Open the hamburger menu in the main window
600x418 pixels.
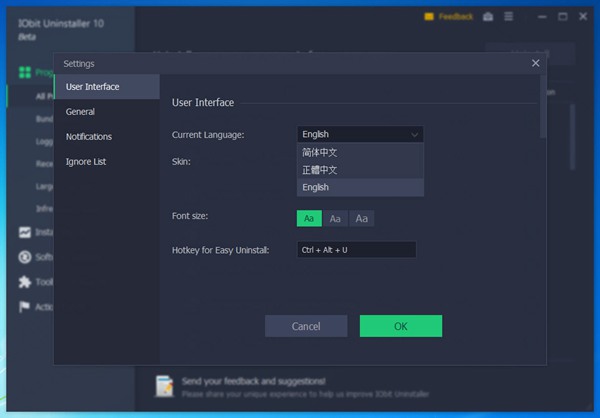point(509,16)
